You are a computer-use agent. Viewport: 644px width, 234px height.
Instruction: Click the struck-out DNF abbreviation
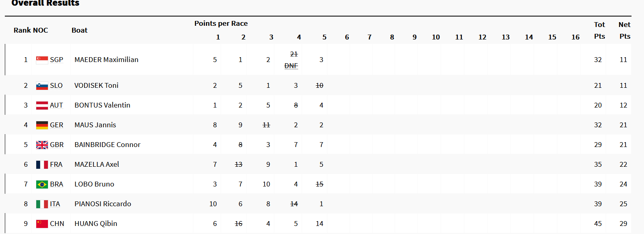click(291, 66)
